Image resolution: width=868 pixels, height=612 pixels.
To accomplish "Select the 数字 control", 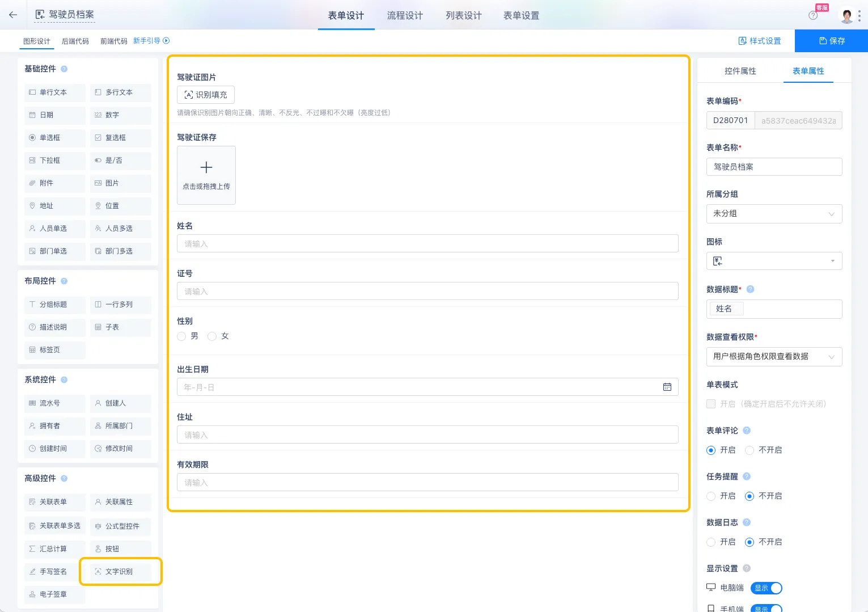I will coord(120,115).
